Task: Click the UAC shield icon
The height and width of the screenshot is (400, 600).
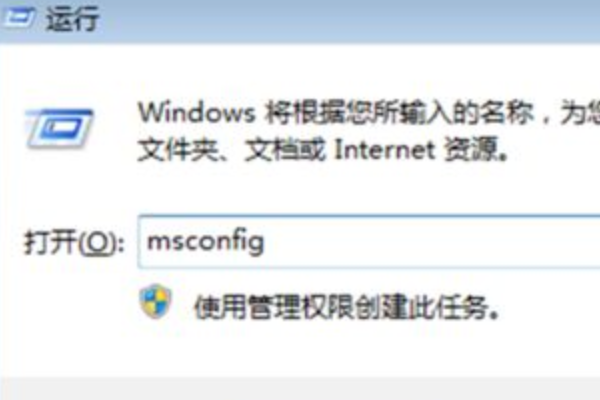Action: point(155,301)
